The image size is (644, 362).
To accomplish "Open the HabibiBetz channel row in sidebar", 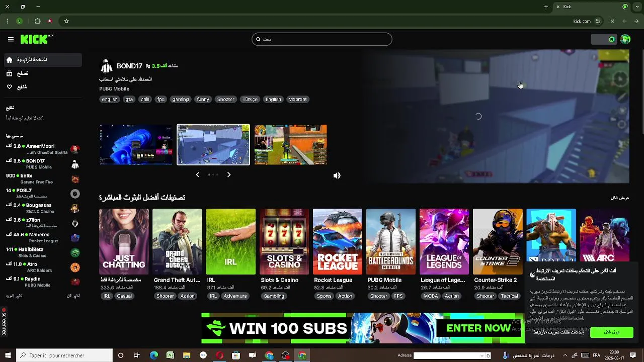I will (x=43, y=252).
